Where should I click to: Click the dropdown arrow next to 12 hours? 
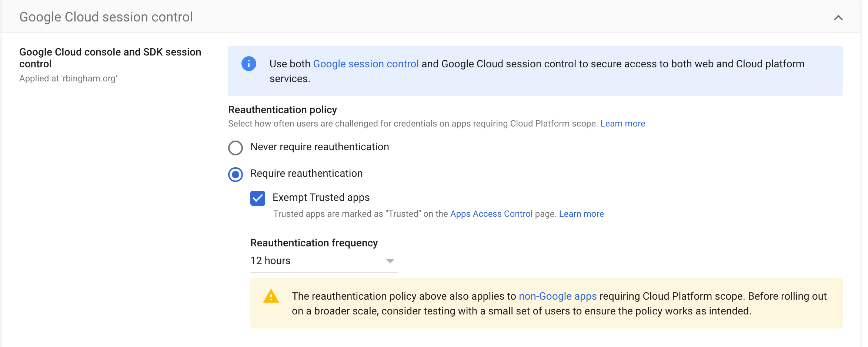[391, 261]
